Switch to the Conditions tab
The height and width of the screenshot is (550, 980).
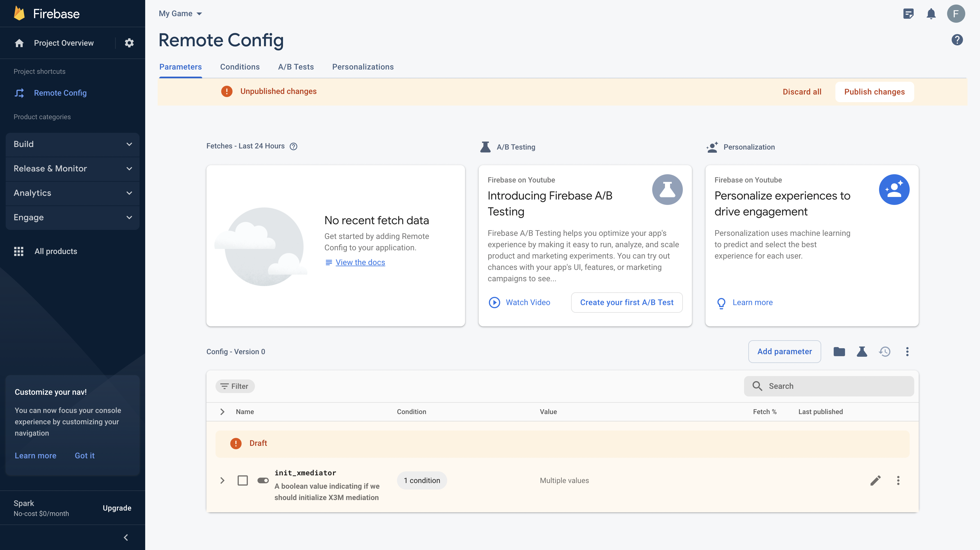coord(240,67)
